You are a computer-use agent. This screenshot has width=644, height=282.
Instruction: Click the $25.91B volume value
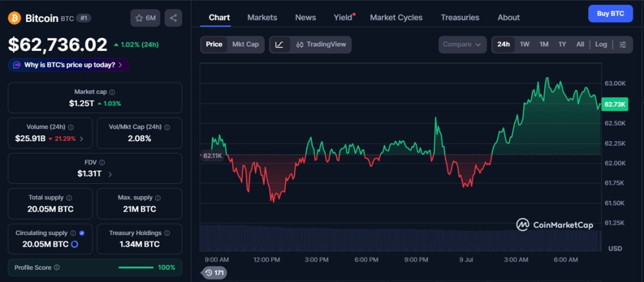pos(30,139)
